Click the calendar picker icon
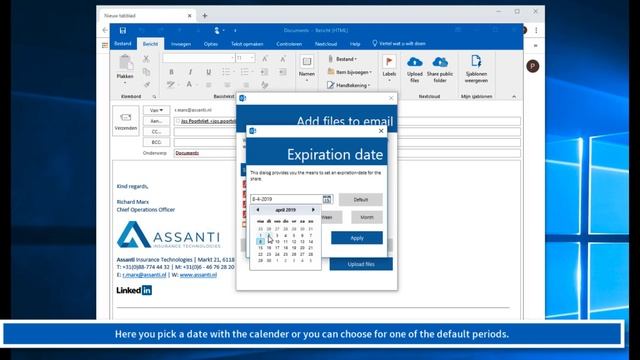Image resolution: width=640 pixels, height=360 pixels. (327, 199)
